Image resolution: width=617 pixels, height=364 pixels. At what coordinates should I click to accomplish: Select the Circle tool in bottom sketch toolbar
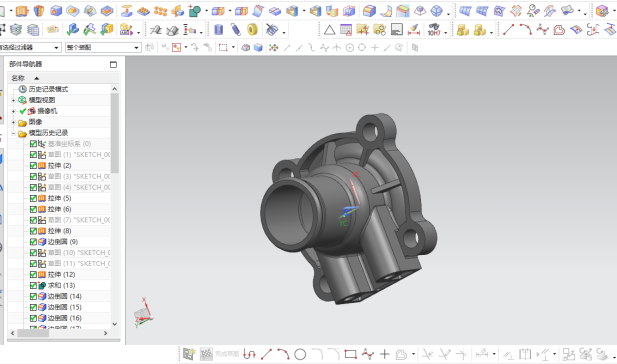tap(300, 355)
